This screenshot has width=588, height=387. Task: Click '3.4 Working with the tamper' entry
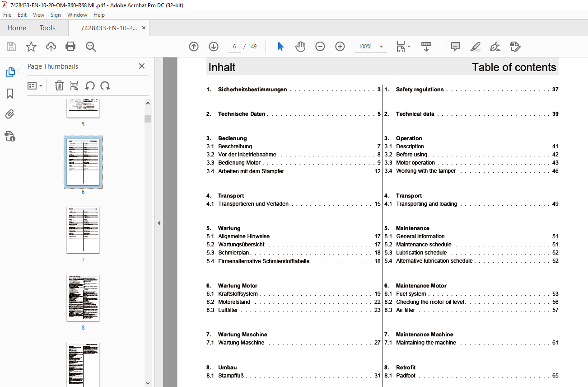coord(471,171)
